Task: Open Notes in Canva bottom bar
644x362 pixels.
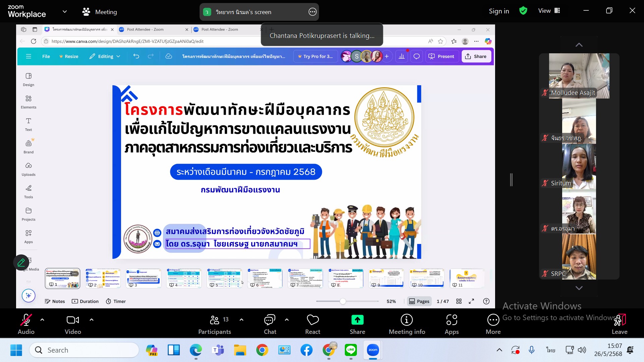Action: pyautogui.click(x=55, y=301)
